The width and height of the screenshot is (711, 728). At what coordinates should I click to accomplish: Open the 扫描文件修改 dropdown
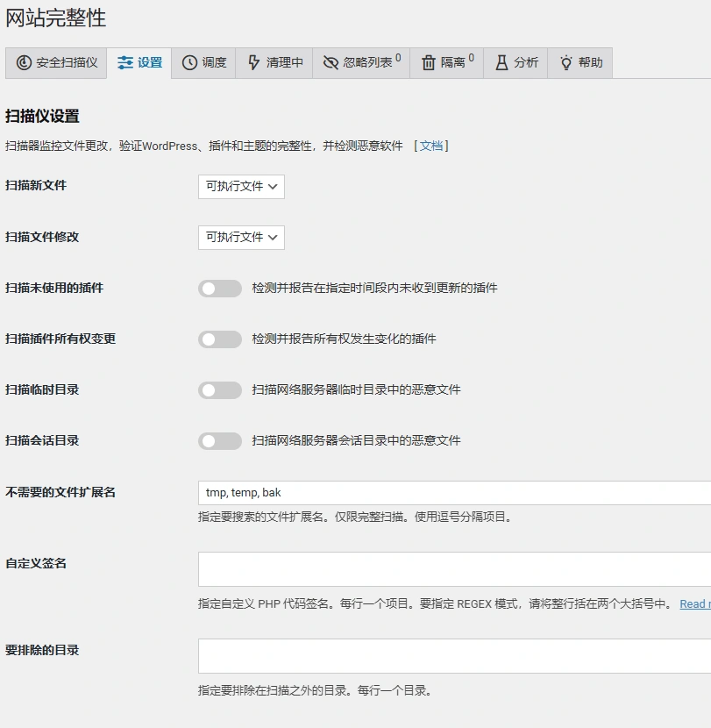241,238
